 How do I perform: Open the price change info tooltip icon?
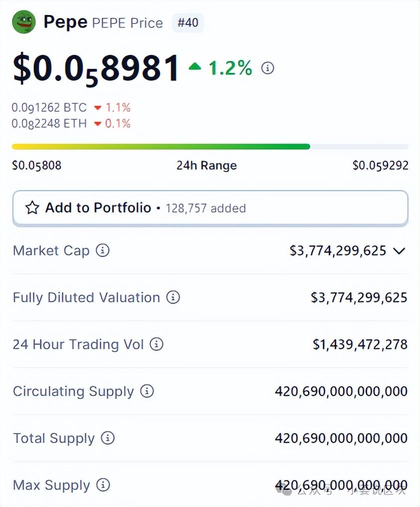tap(268, 68)
